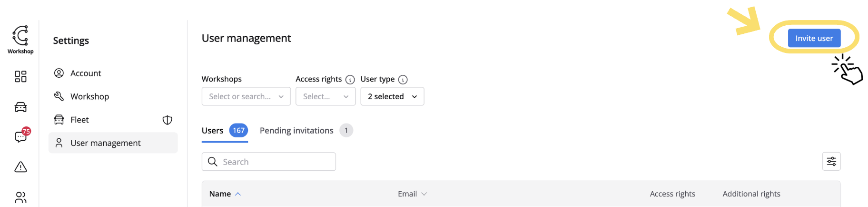Open the people icon in sidebar

(20, 197)
